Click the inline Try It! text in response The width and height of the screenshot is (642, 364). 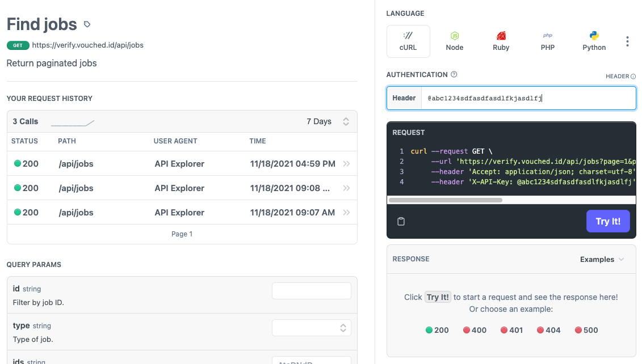coord(438,297)
